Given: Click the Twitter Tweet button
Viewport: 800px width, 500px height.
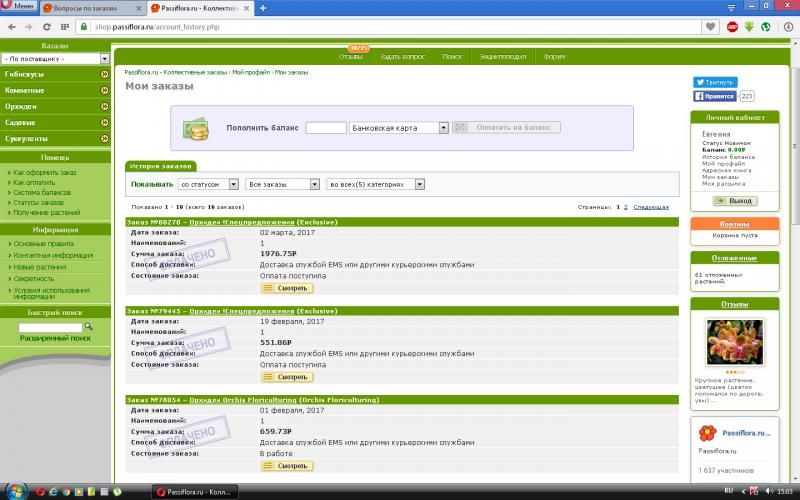Looking at the screenshot, I should click(x=715, y=82).
